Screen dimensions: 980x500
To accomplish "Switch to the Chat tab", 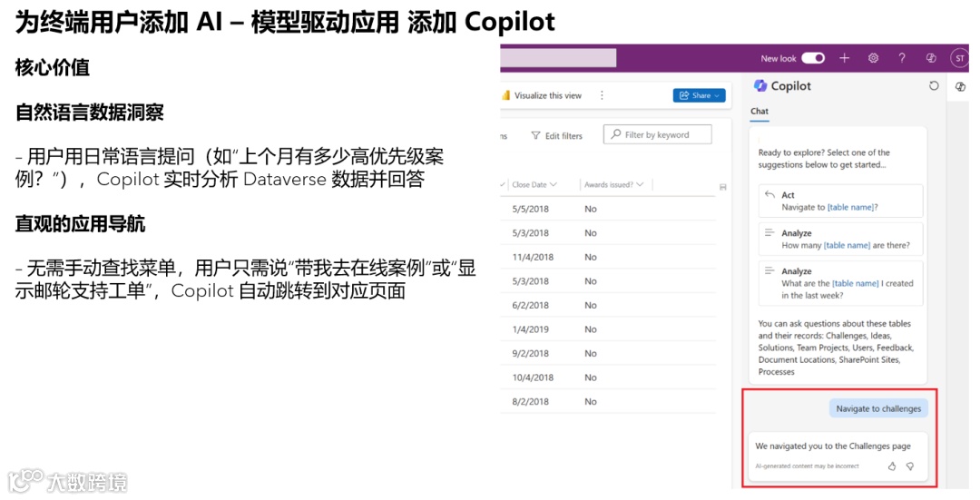I will pyautogui.click(x=759, y=112).
